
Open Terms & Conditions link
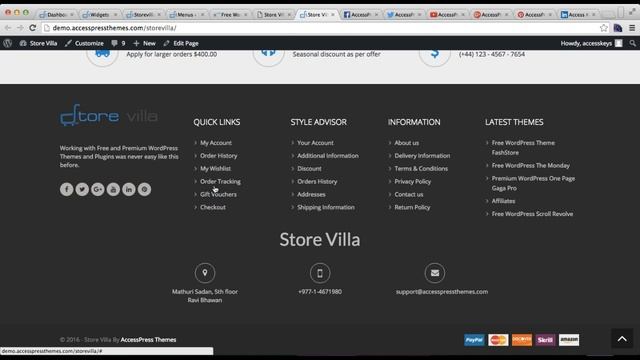pos(421,168)
